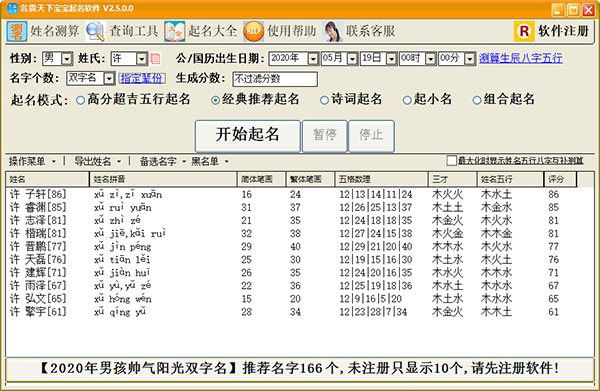Click the orange HELP icon
The image size is (600, 391).
(x=253, y=31)
